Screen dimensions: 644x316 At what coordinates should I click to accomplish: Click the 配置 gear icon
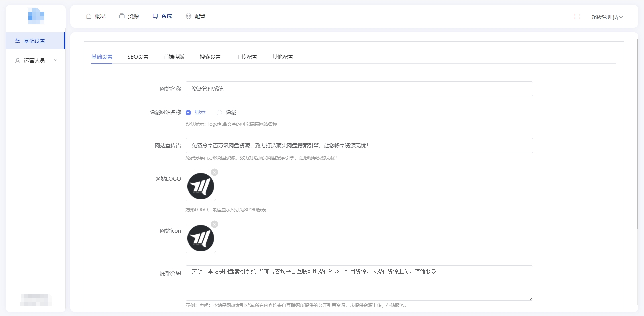188,16
